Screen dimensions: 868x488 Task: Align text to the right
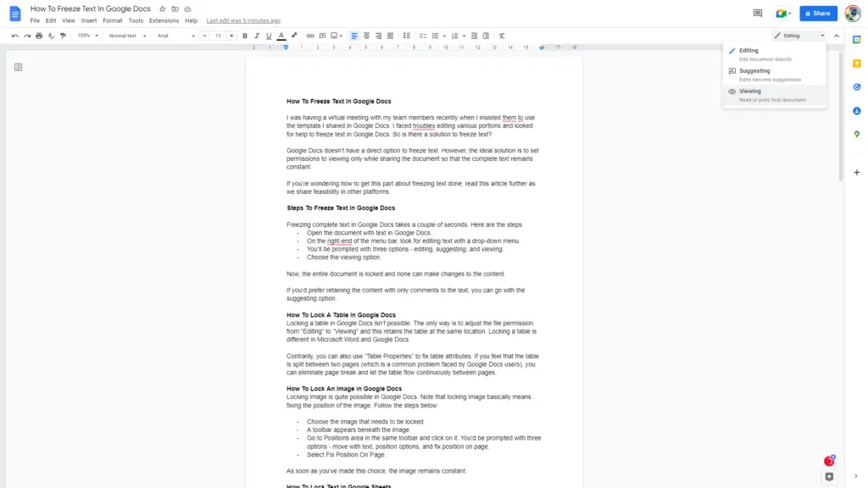(x=379, y=36)
